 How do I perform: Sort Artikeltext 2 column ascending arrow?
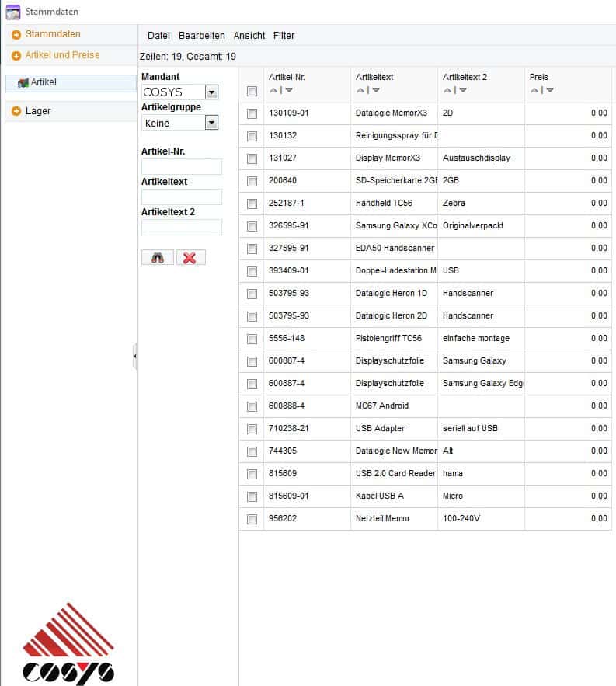coord(447,90)
